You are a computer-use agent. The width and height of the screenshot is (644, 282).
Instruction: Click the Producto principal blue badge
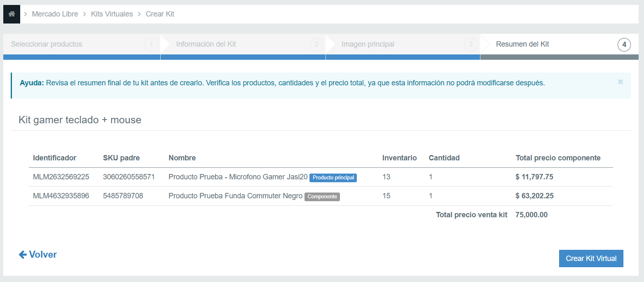pos(333,178)
